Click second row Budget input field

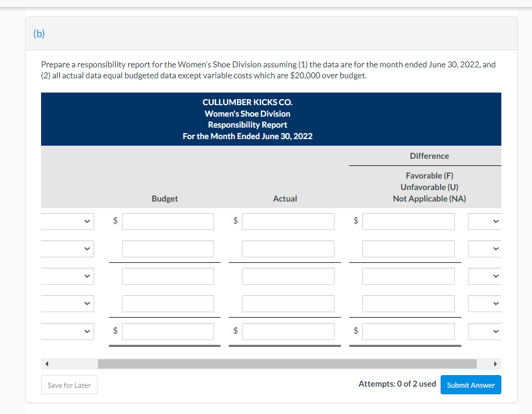(x=168, y=249)
